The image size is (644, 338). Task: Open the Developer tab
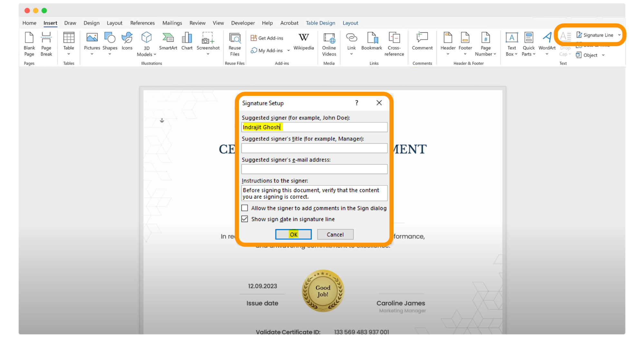click(x=243, y=23)
